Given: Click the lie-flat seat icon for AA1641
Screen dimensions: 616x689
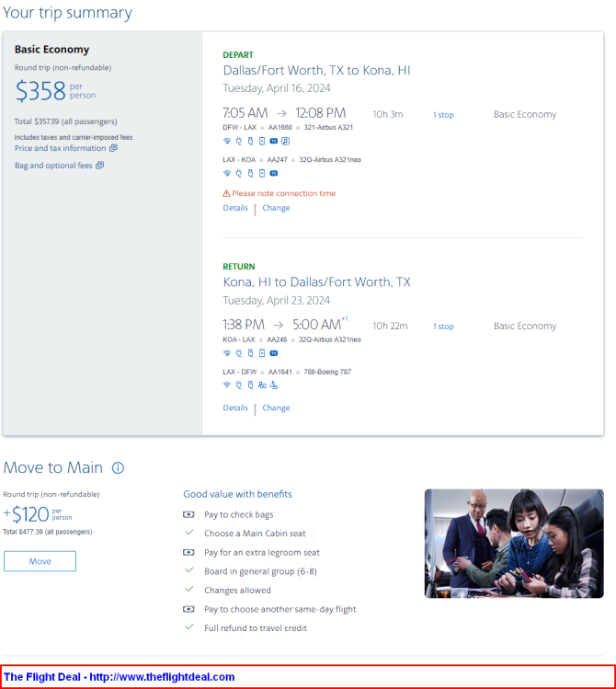Looking at the screenshot, I should click(274, 385).
